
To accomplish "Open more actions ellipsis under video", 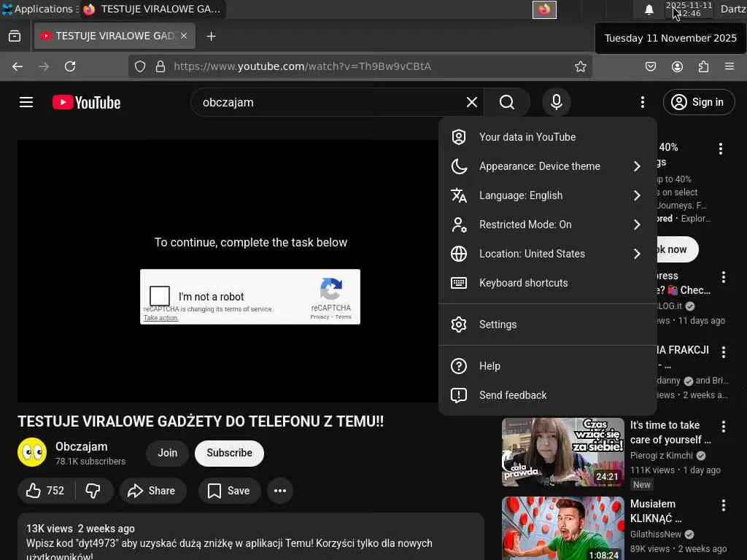I will pyautogui.click(x=280, y=491).
